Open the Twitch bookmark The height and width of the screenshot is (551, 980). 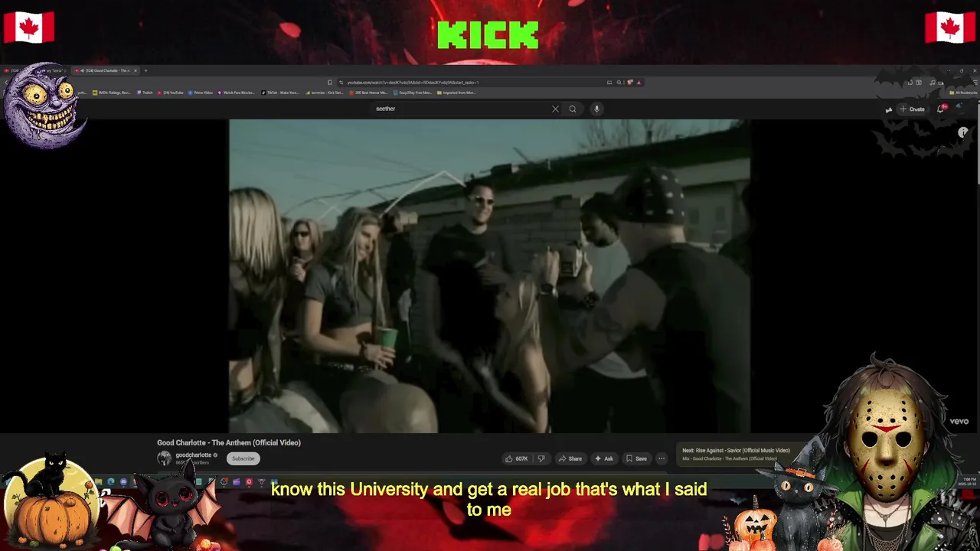point(145,93)
